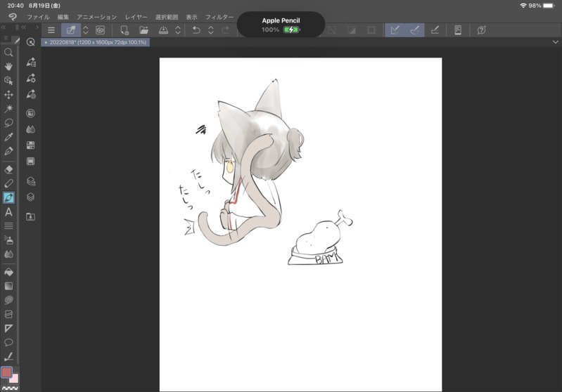This screenshot has width=562, height=392.
Task: Choose the Eyedropper tool
Action: click(8, 138)
